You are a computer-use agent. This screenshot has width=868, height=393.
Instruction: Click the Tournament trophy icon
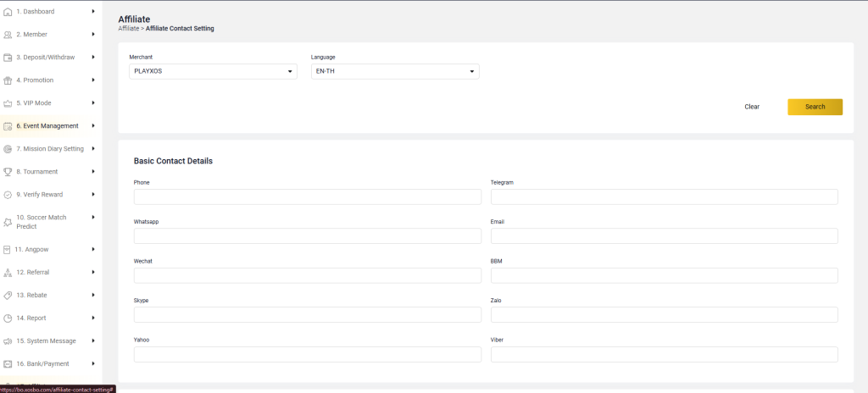[8, 172]
